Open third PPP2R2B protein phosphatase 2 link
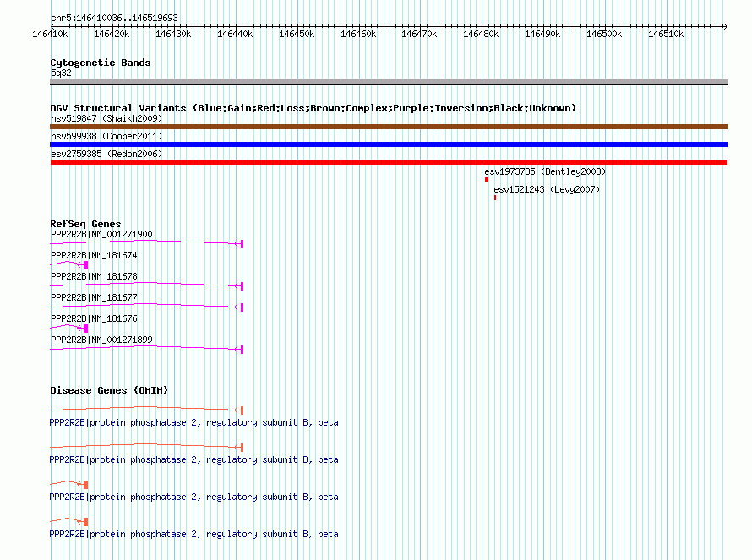This screenshot has width=752, height=560. tap(193, 497)
